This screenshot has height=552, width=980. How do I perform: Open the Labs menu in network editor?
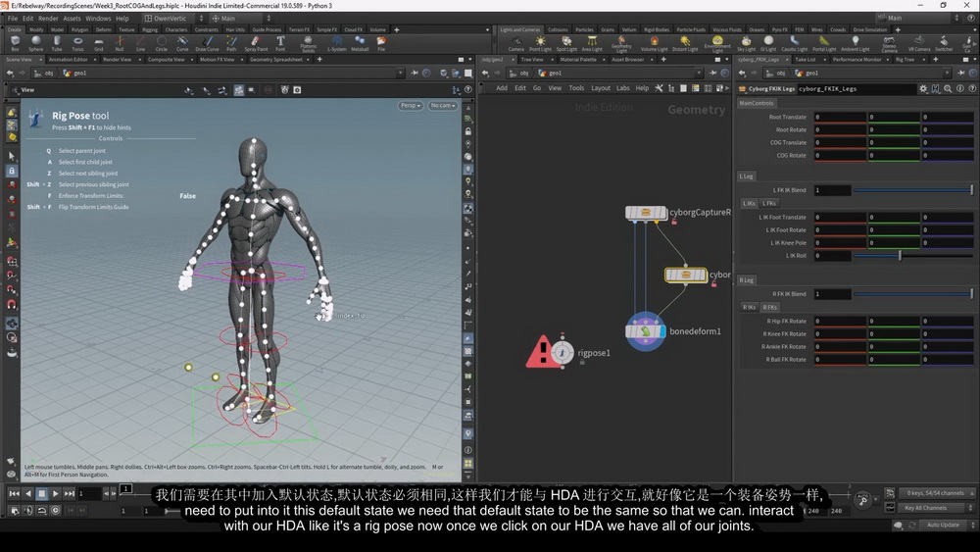(623, 88)
